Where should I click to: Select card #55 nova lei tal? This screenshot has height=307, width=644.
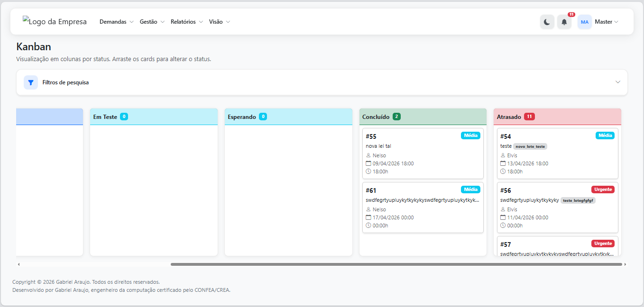422,146
